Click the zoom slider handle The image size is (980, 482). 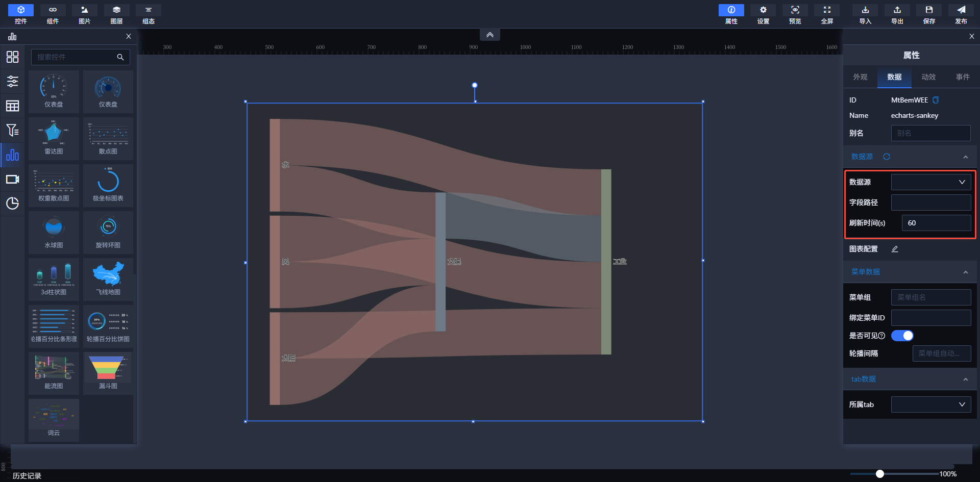click(x=880, y=474)
